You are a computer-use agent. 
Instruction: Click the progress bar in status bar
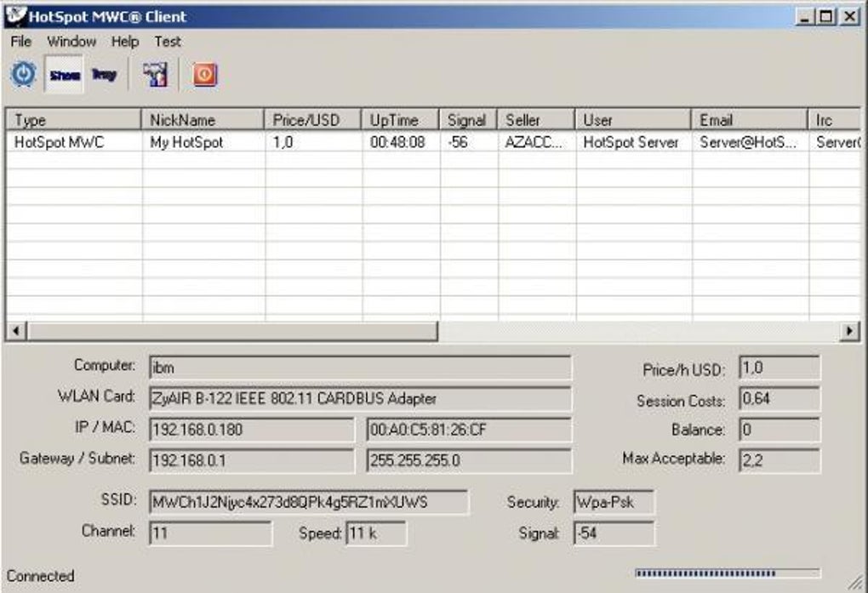(728, 573)
